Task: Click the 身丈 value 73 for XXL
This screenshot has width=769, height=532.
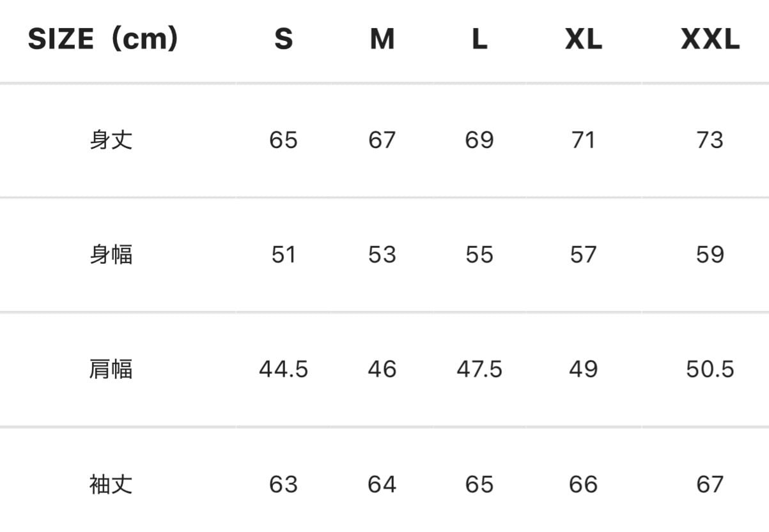Action: pos(710,140)
